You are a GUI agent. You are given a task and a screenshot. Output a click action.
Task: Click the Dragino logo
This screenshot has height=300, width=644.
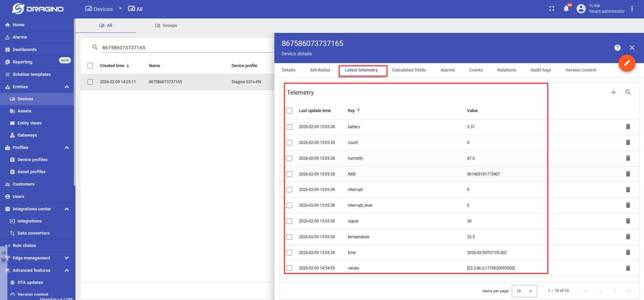(38, 9)
